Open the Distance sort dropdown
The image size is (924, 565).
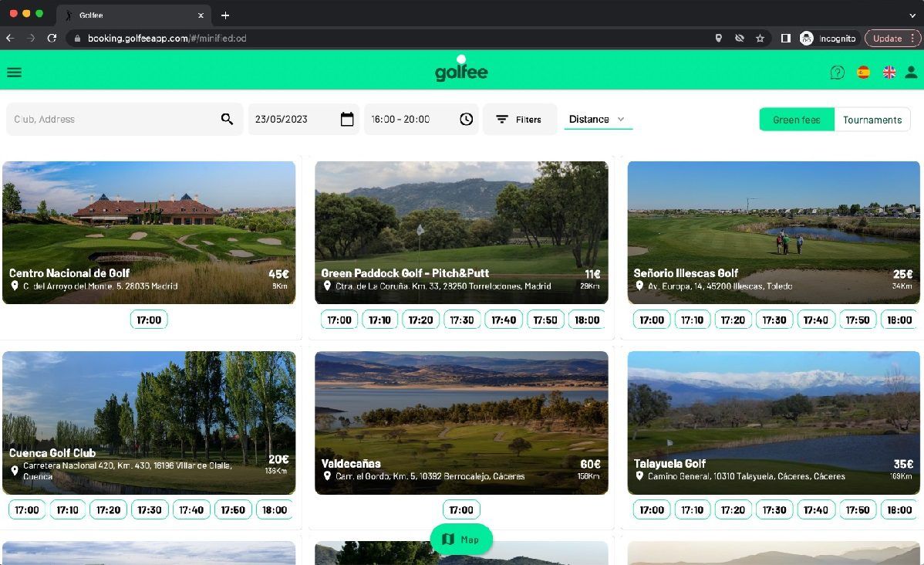click(x=598, y=119)
